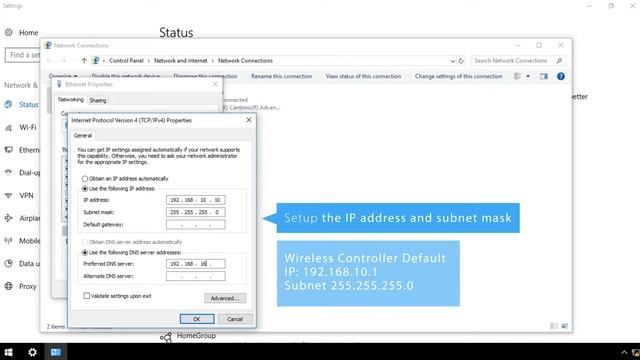Click Cancel in IPv4 Properties dialog
640x360 pixels.
point(235,319)
